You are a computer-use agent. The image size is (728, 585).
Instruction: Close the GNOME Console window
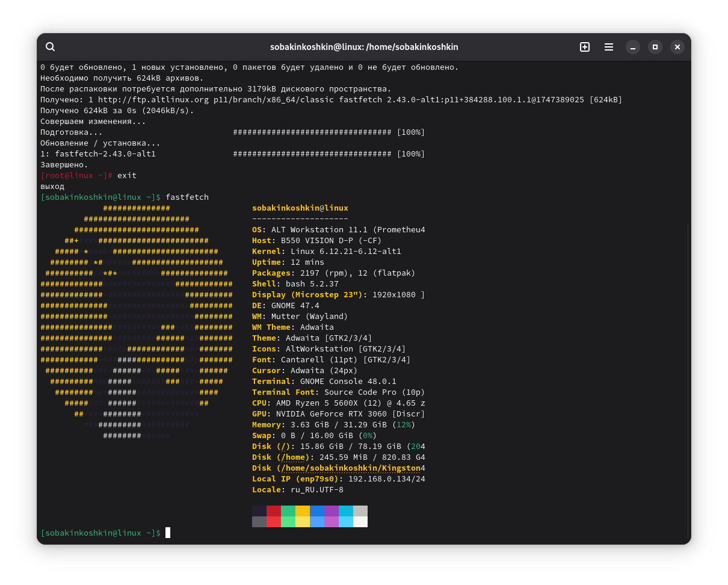[x=677, y=47]
